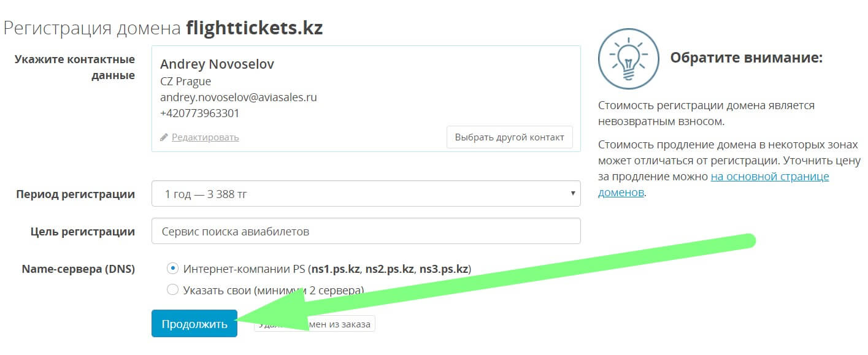Click the lightbulb notice icon

coord(628,59)
